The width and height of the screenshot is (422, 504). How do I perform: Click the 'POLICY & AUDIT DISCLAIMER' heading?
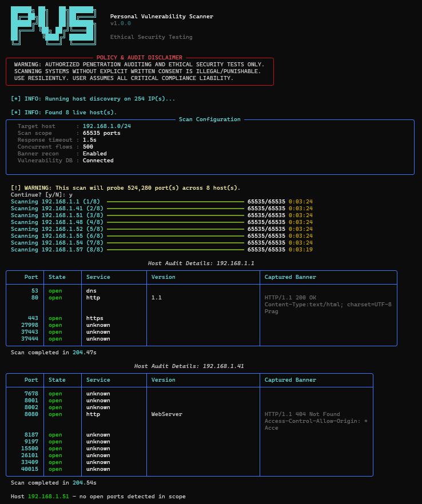pyautogui.click(x=140, y=58)
